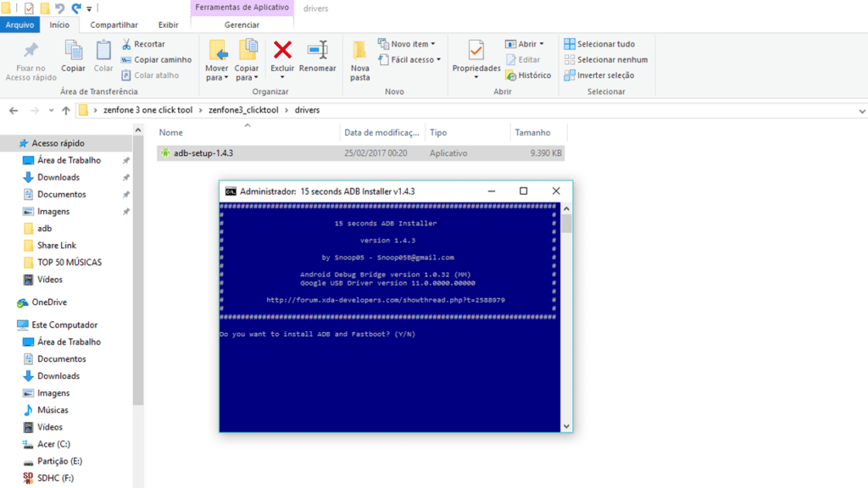Click the Recortar scissors icon
This screenshot has width=868, height=488.
pos(127,44)
